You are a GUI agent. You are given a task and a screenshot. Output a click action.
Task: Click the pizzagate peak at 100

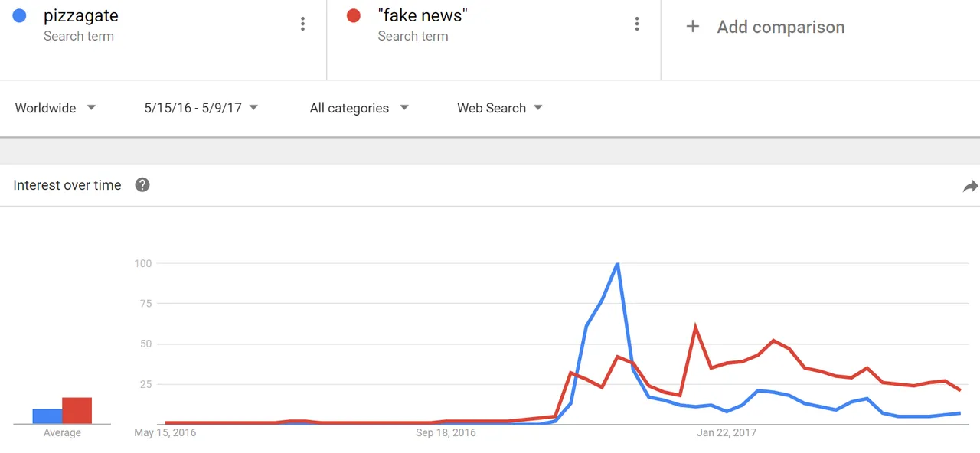click(617, 264)
